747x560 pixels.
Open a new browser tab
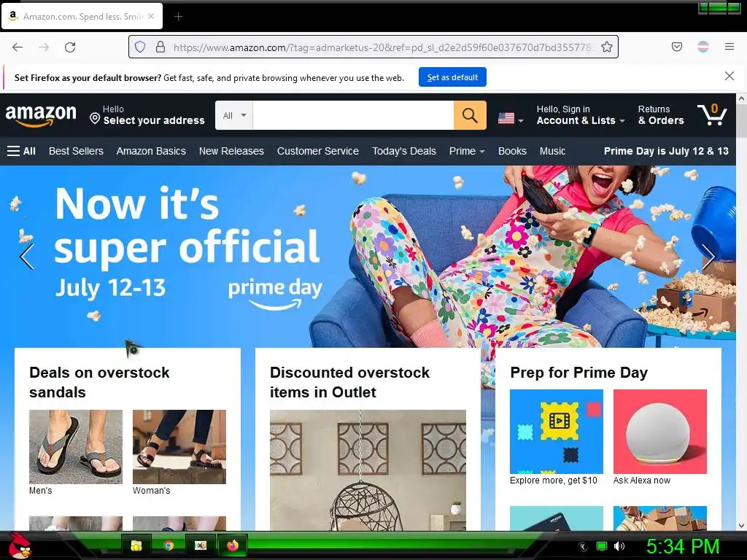pos(178,17)
